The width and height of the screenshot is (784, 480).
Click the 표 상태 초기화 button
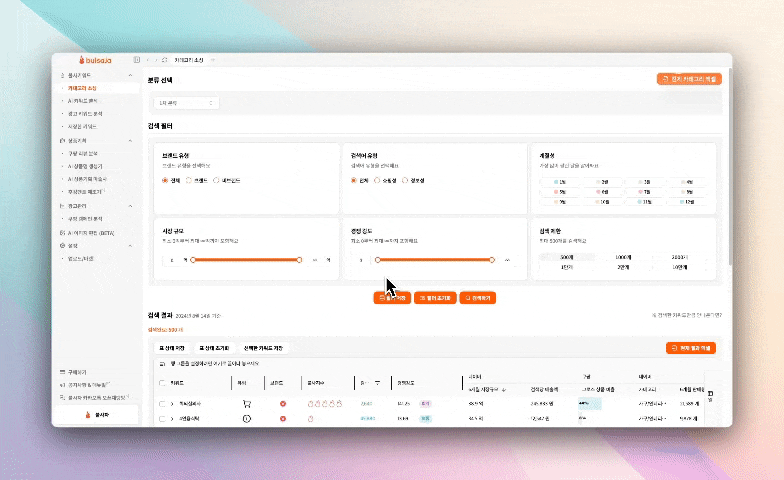pos(214,348)
